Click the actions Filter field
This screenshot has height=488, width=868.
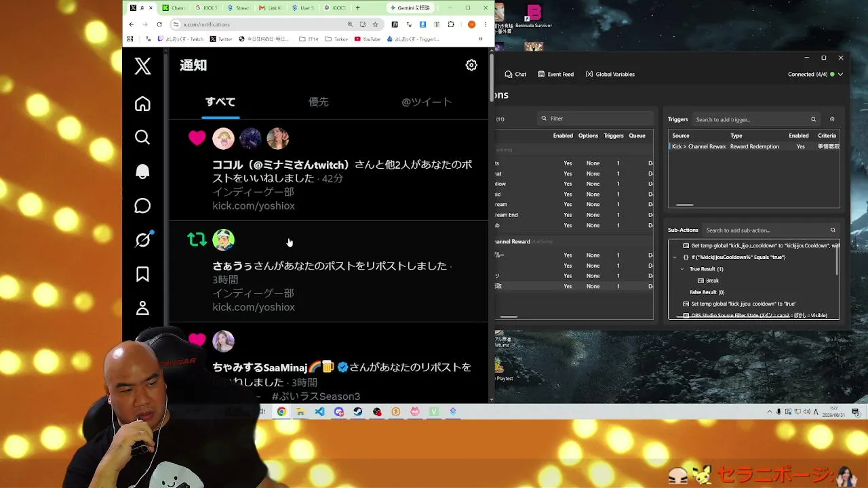coord(597,119)
